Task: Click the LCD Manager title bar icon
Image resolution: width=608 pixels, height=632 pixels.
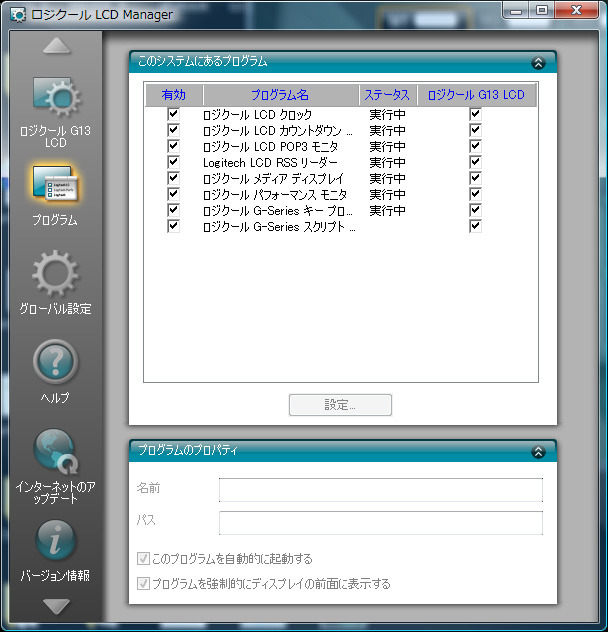Action: pyautogui.click(x=18, y=15)
